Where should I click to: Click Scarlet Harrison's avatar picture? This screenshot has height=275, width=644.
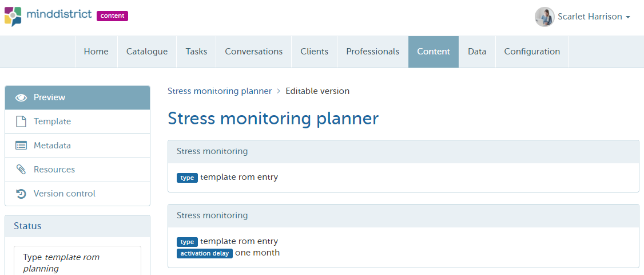point(544,17)
